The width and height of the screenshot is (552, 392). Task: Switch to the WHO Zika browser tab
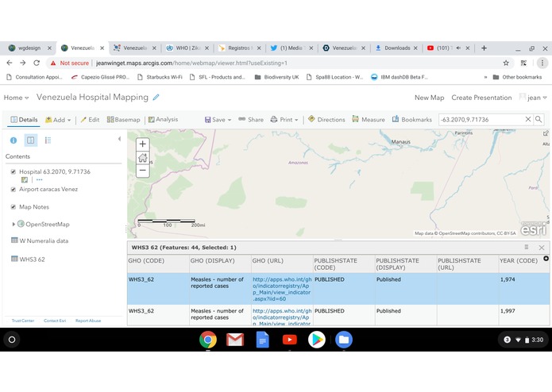pos(188,48)
